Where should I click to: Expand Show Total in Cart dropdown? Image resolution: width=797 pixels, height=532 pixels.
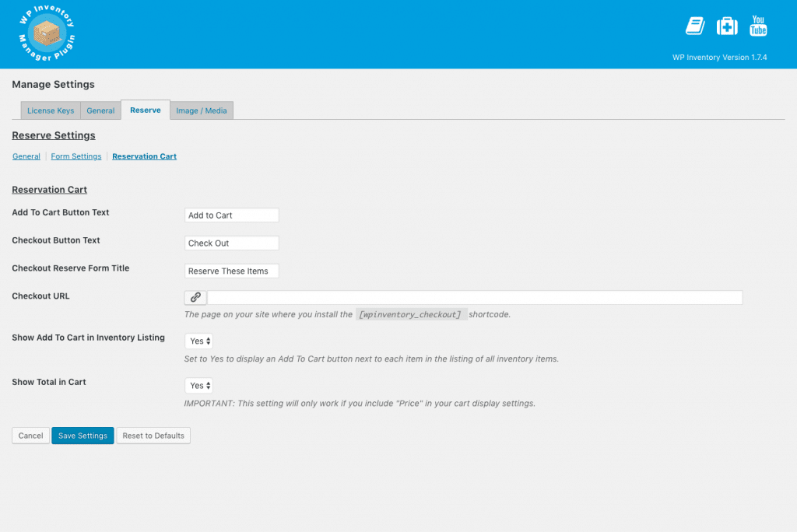pos(199,385)
